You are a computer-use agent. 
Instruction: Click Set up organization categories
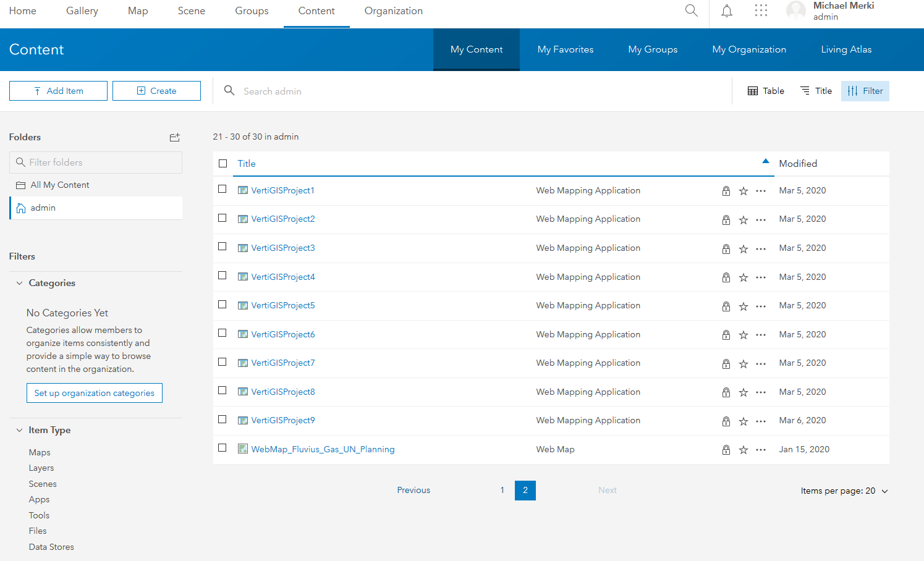click(x=95, y=393)
